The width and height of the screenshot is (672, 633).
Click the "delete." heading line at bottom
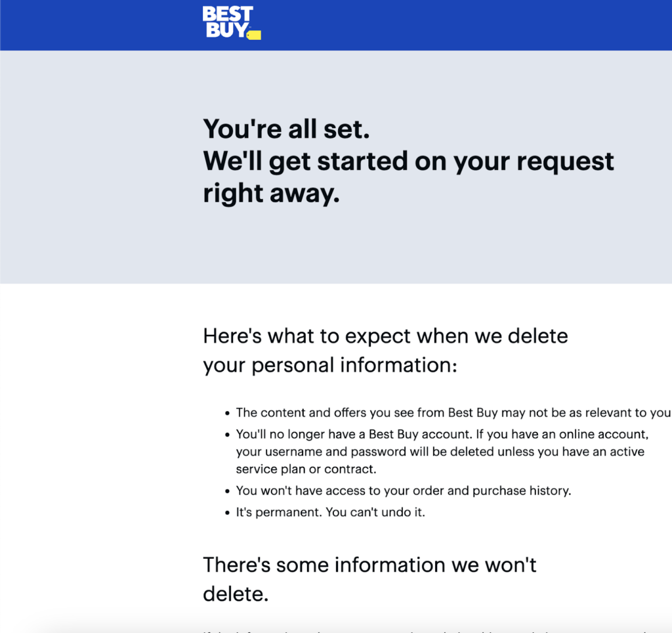(236, 594)
